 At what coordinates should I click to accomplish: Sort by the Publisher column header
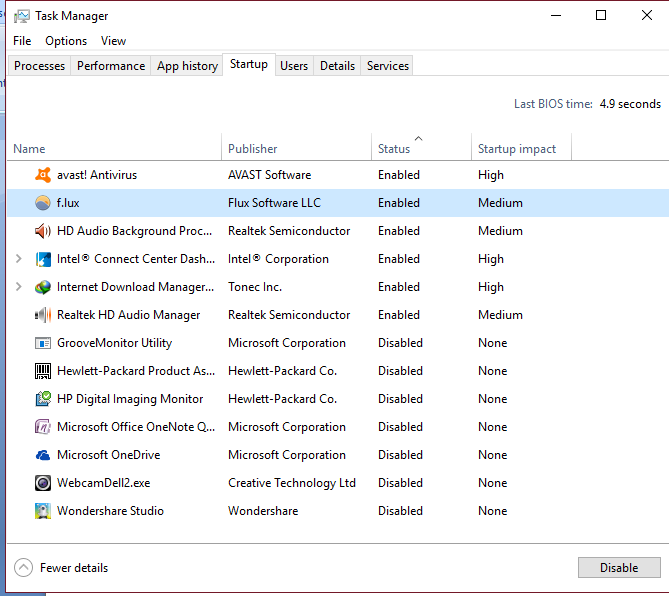coord(297,148)
